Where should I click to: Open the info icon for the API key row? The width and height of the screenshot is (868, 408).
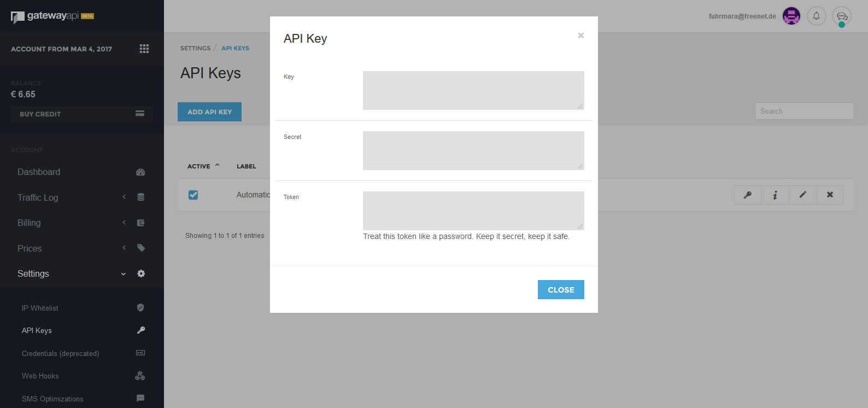tap(775, 195)
